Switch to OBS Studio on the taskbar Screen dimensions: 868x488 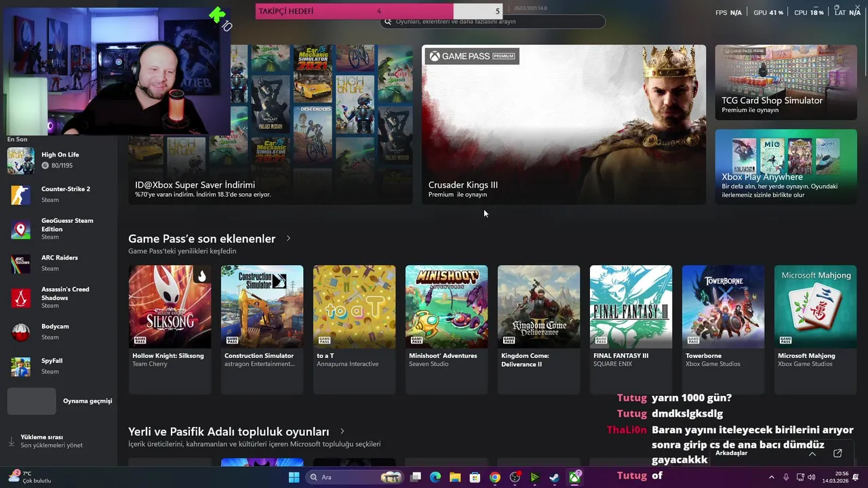515,477
